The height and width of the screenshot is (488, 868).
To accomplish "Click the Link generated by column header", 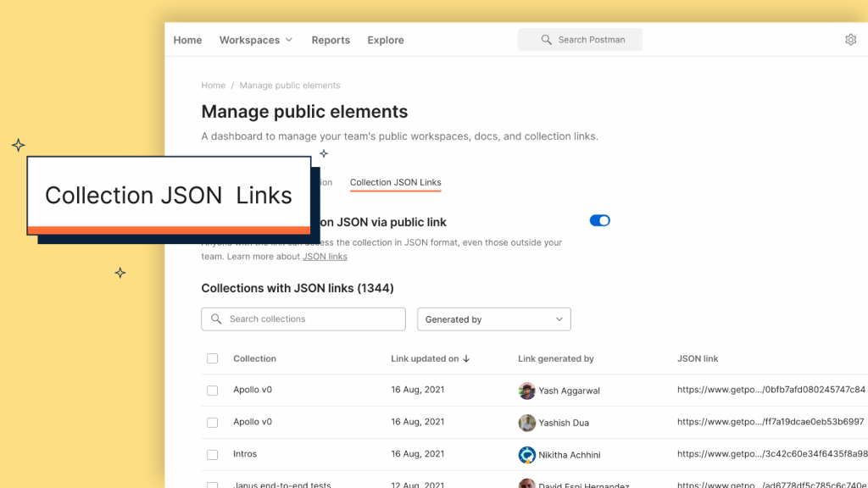I will pos(556,358).
